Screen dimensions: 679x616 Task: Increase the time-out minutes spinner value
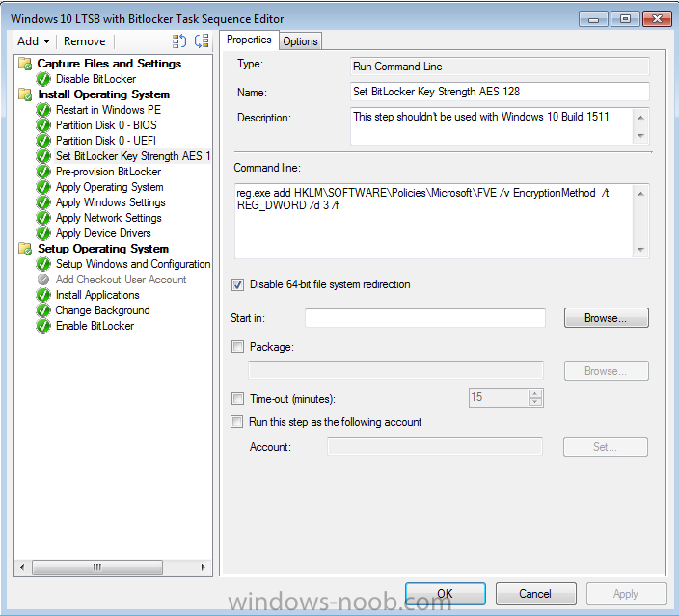[x=535, y=394]
